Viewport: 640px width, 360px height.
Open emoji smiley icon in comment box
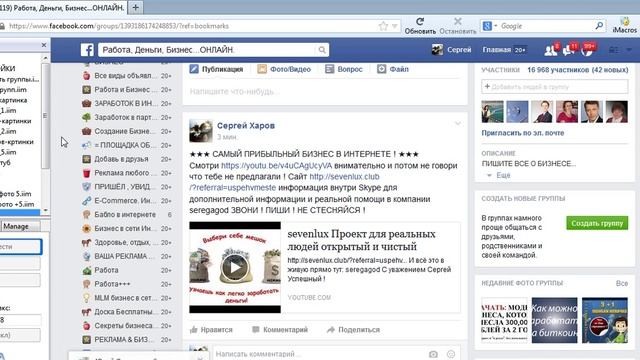pyautogui.click(x=451, y=354)
